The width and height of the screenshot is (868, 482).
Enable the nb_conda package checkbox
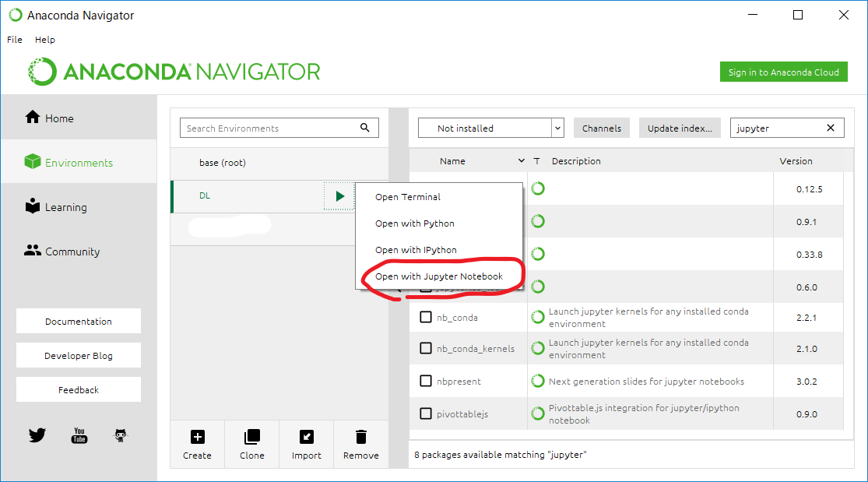pyautogui.click(x=426, y=317)
